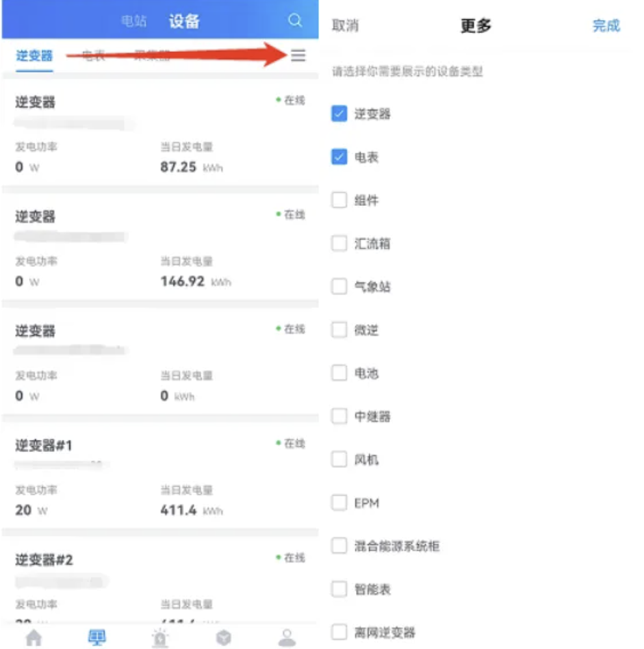Tap 取消 to cancel
Image resolution: width=644 pixels, height=649 pixels.
tap(345, 25)
